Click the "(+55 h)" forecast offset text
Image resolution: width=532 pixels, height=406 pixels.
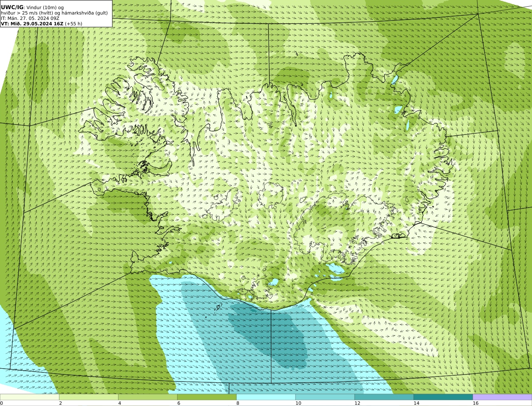pyautogui.click(x=74, y=24)
